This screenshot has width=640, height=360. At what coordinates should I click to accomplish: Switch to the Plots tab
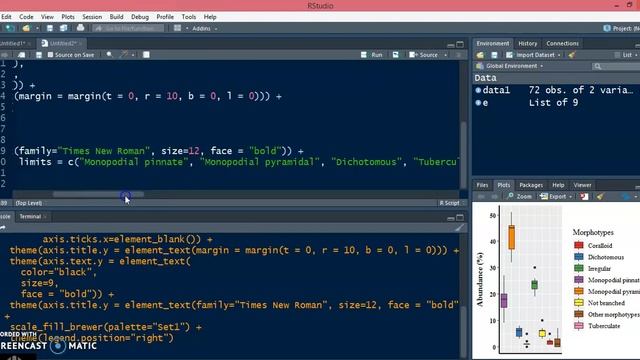pos(504,185)
